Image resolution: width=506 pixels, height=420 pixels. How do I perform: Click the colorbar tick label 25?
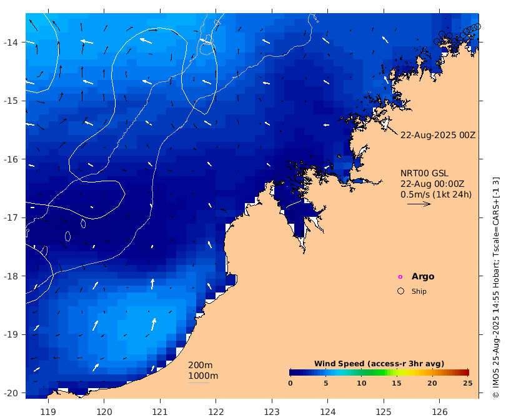468,383
